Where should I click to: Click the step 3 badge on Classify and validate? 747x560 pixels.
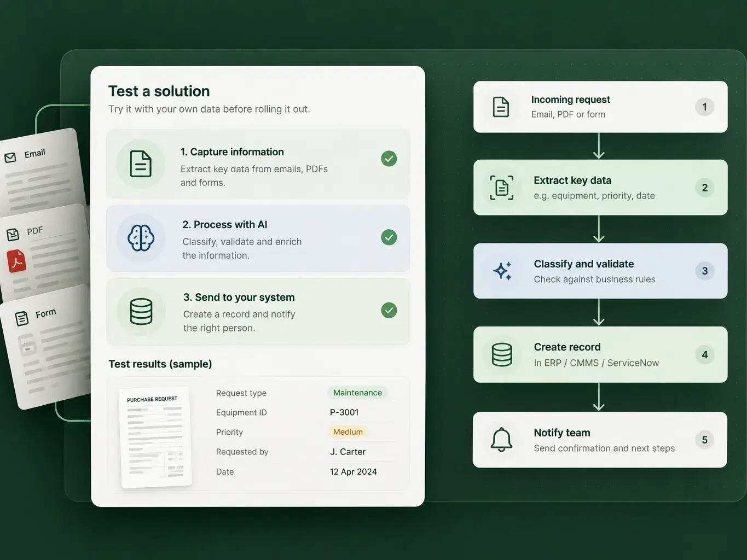pyautogui.click(x=705, y=271)
